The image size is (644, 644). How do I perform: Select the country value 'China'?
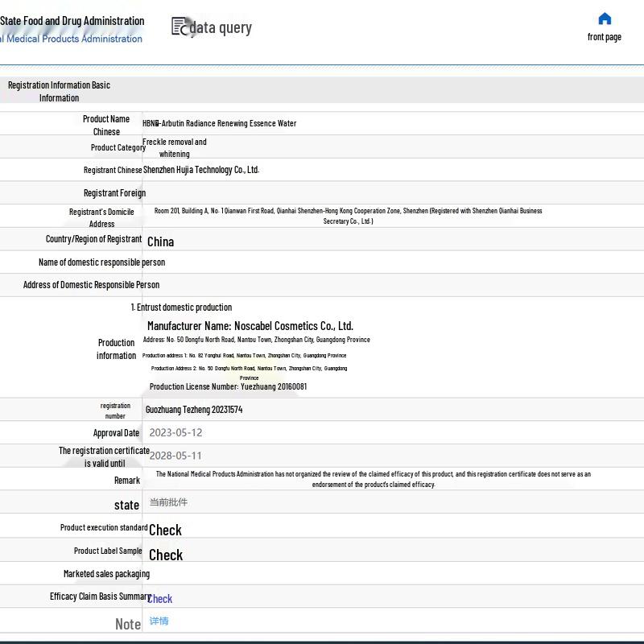(x=160, y=242)
